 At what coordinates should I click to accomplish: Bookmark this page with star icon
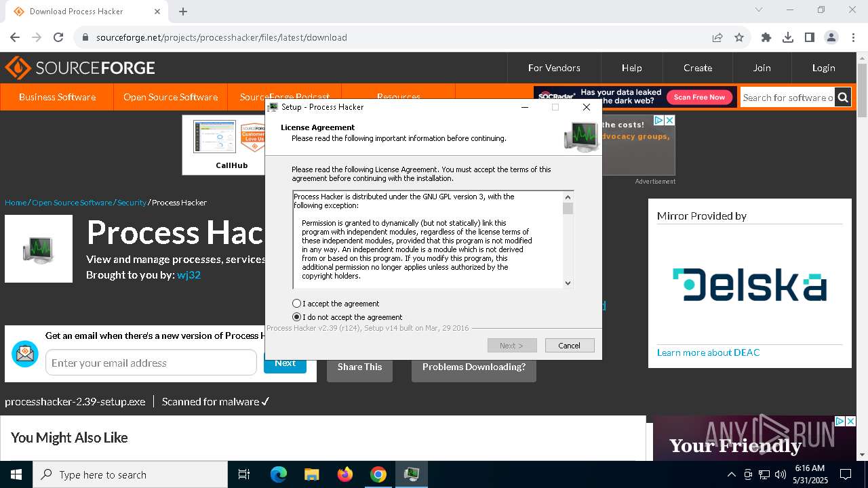point(739,37)
